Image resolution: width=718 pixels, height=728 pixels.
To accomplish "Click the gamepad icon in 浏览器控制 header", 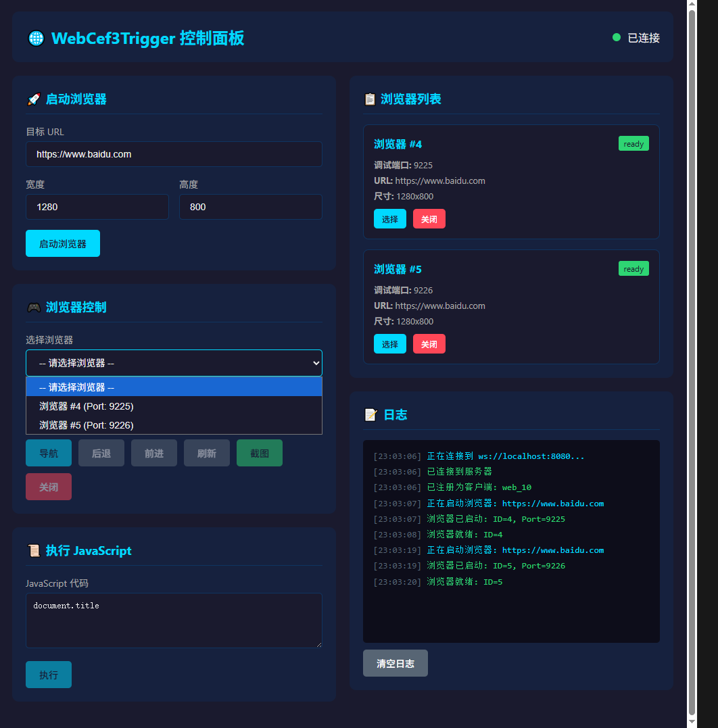I will click(33, 308).
